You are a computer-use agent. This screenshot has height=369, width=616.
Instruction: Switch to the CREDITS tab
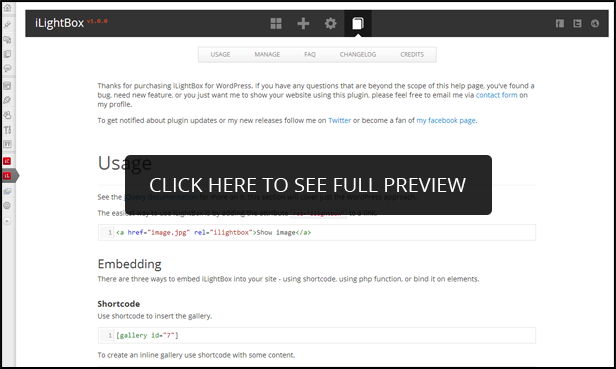point(412,55)
